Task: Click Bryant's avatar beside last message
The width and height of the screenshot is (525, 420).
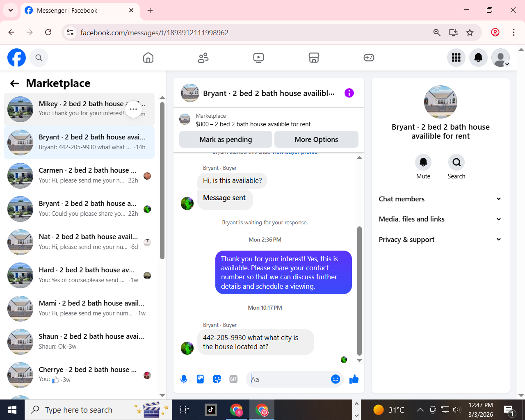Action: (x=187, y=348)
